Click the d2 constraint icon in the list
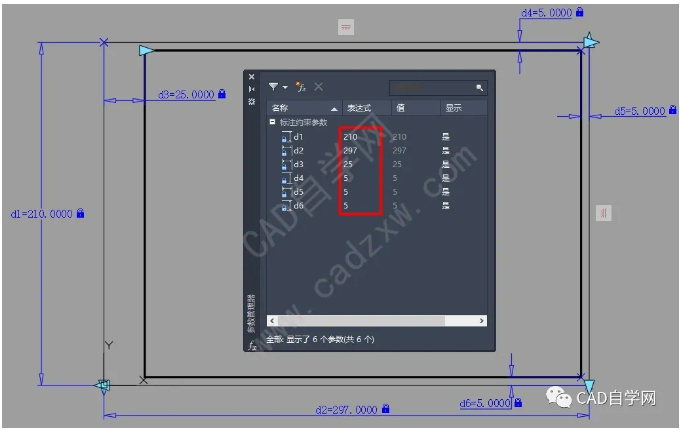 pyautogui.click(x=287, y=151)
